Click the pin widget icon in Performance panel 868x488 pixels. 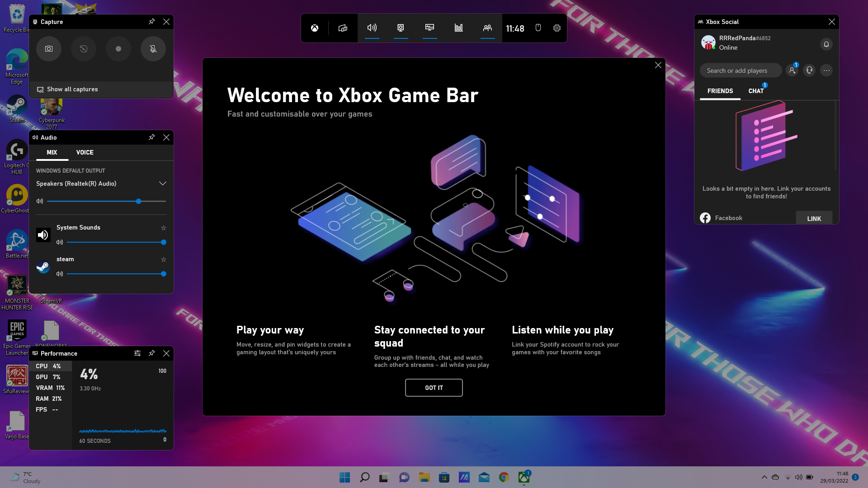click(x=151, y=353)
